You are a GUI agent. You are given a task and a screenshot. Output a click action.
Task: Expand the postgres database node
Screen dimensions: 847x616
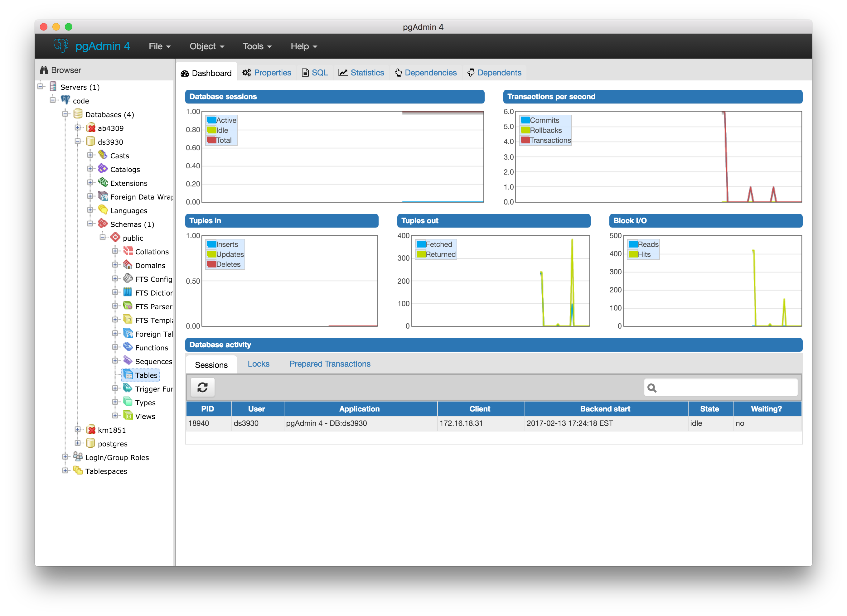(78, 443)
